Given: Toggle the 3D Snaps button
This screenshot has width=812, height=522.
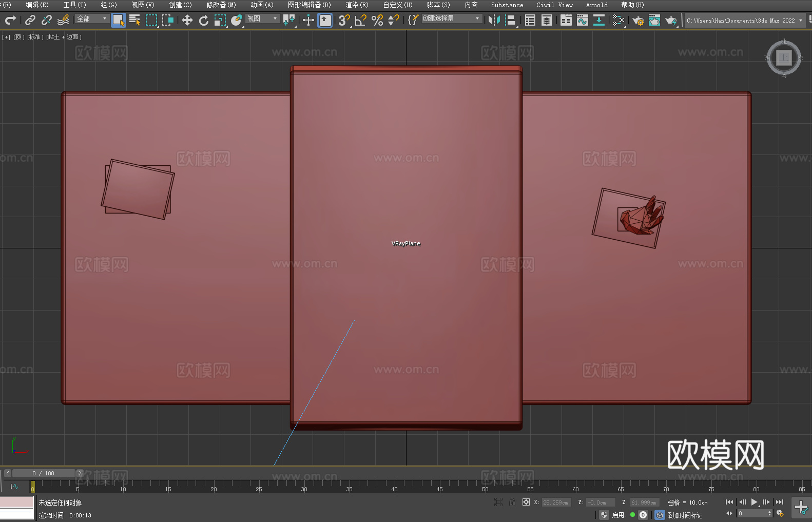Looking at the screenshot, I should [x=344, y=20].
